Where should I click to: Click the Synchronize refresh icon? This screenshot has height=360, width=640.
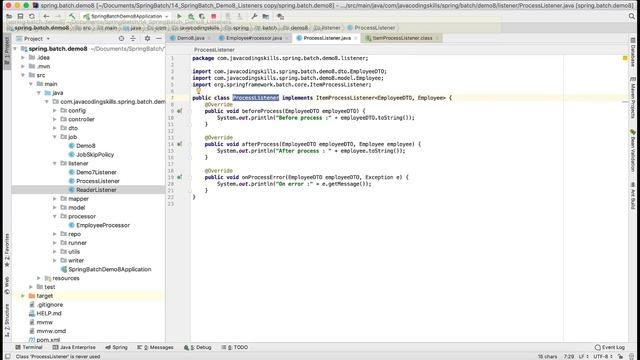32,16
